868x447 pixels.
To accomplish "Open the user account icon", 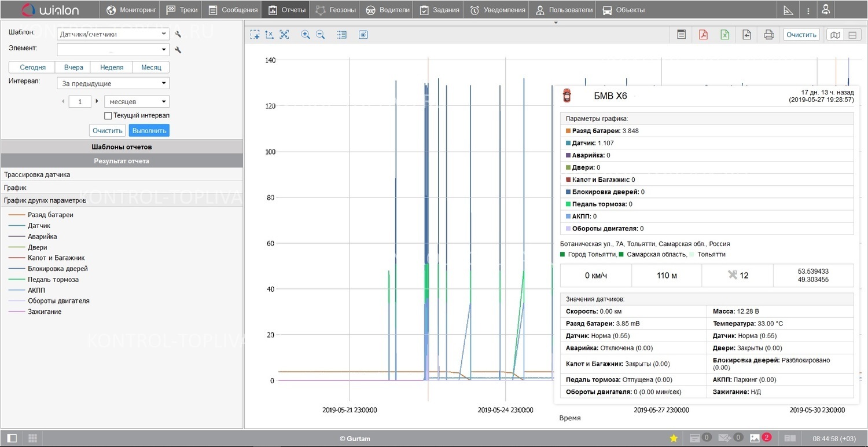I will pos(826,10).
